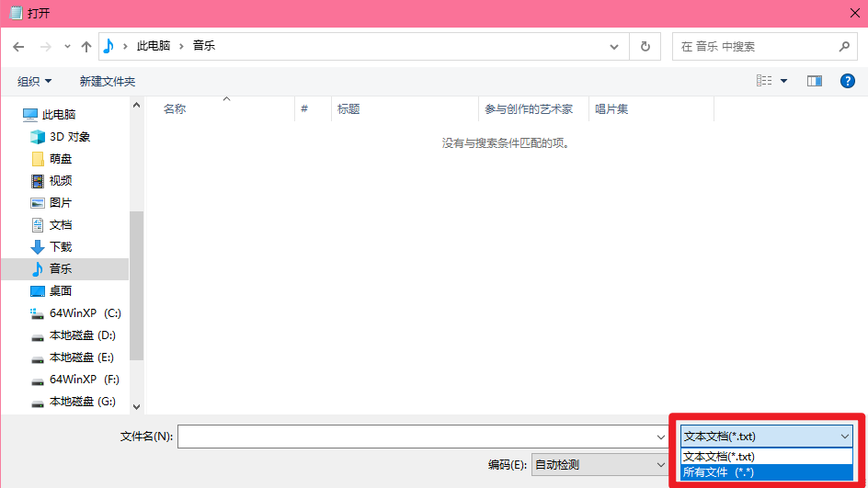The height and width of the screenshot is (488, 868).
Task: Open 萌盘 folder in sidebar
Action: pyautogui.click(x=52, y=159)
